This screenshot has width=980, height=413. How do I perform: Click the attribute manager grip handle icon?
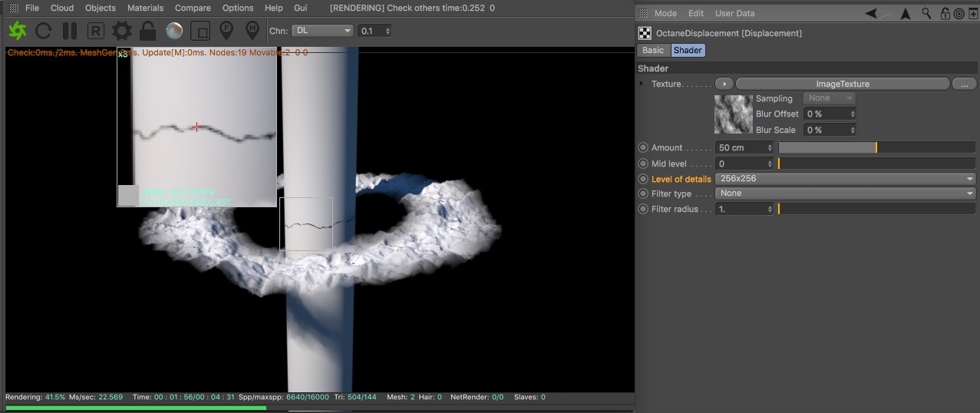[x=643, y=13]
